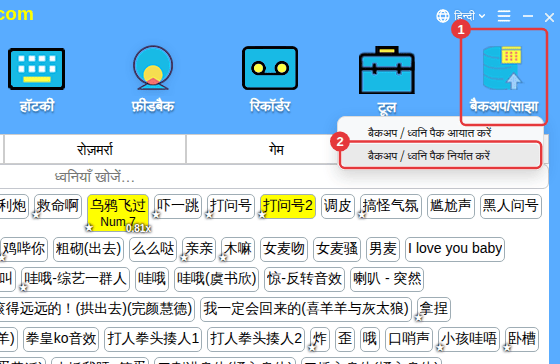Viewport: 560px width, 364px height.
Task: Click the बैकअप/साझा database icon
Action: click(502, 68)
